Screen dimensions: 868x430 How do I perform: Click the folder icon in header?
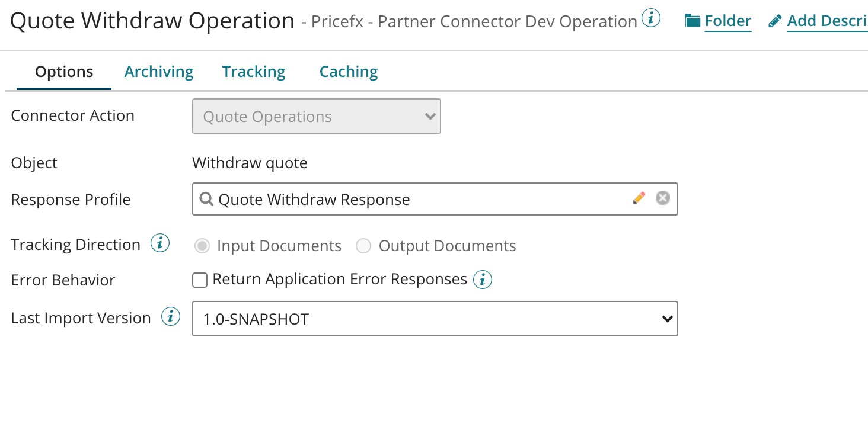click(692, 22)
